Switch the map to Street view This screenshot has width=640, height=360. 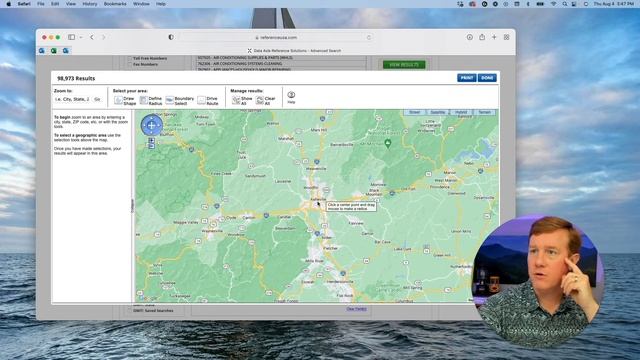415,112
